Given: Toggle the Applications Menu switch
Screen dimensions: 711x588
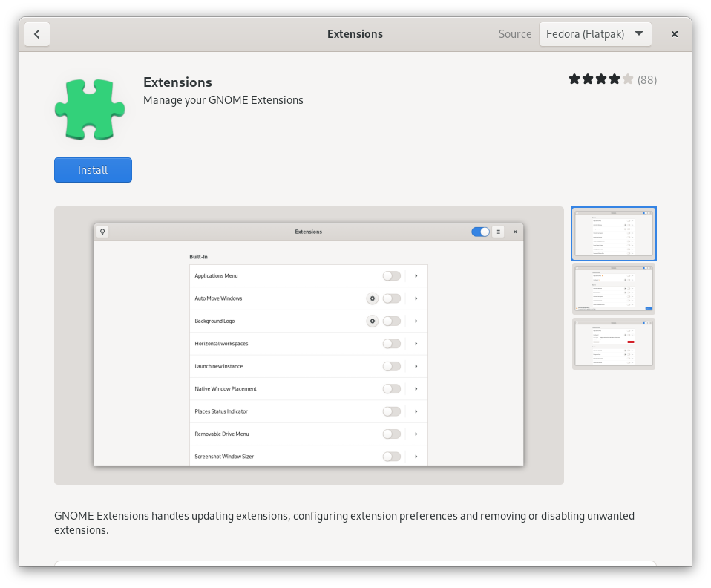Looking at the screenshot, I should [x=391, y=276].
